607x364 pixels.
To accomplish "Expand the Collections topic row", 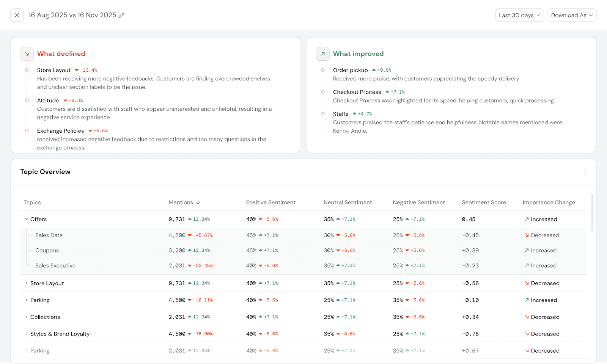I will pyautogui.click(x=27, y=317).
